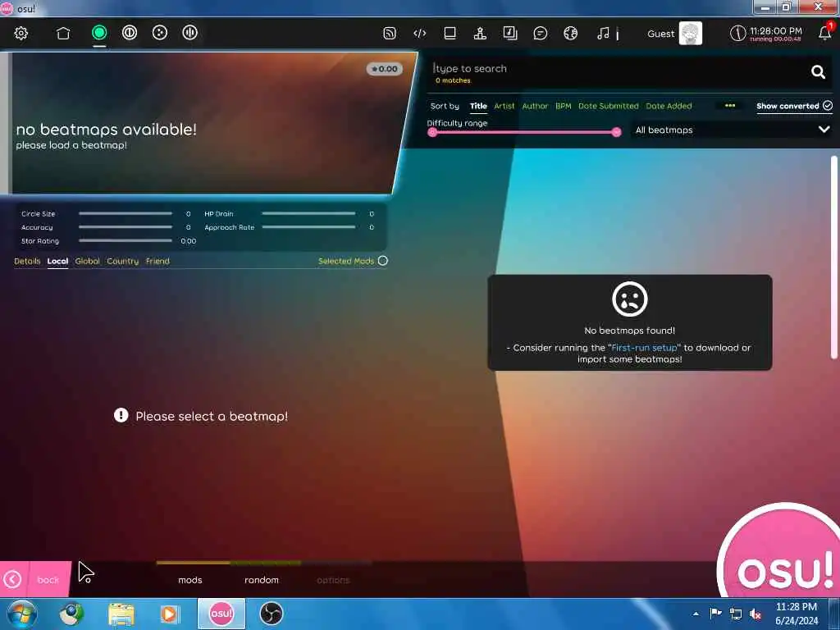
Task: Switch to the Local leaderboard tab
Action: tap(57, 261)
